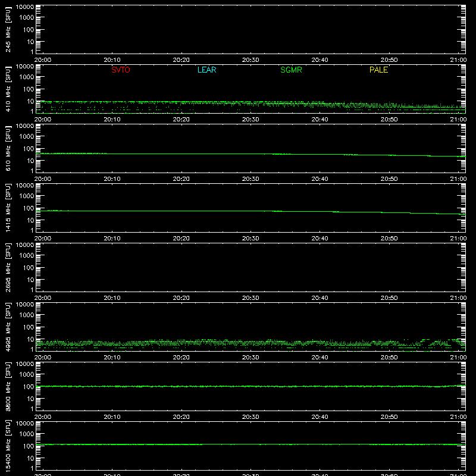Click the 10000 tick on the 15400 MHz axis
This screenshot has height=476, width=476.
coord(25,424)
